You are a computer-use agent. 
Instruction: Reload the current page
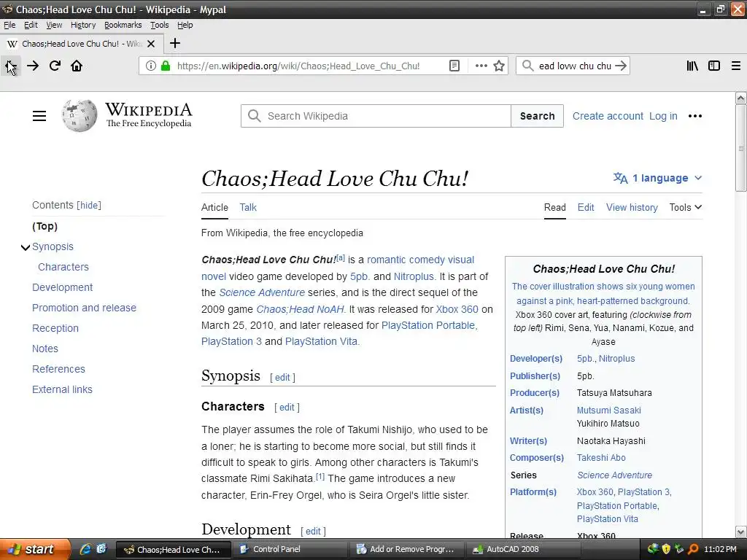(55, 66)
